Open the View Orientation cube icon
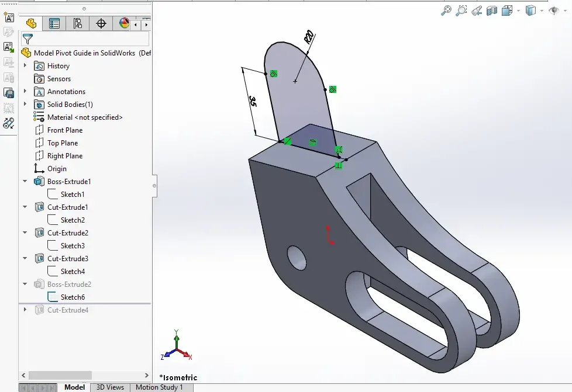Viewport: 572px width, 392px height. [x=507, y=11]
